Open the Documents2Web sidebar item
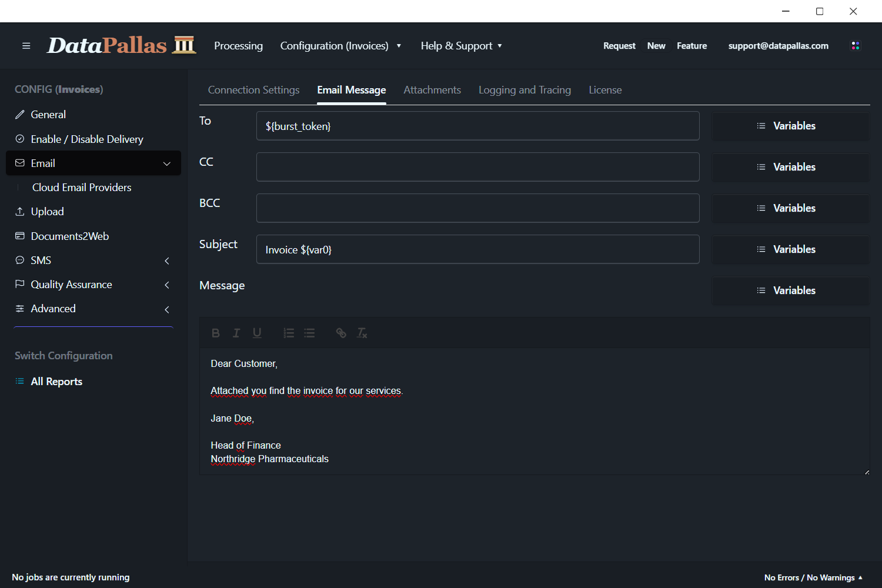Screen dimensions: 882x588 (x=93, y=236)
